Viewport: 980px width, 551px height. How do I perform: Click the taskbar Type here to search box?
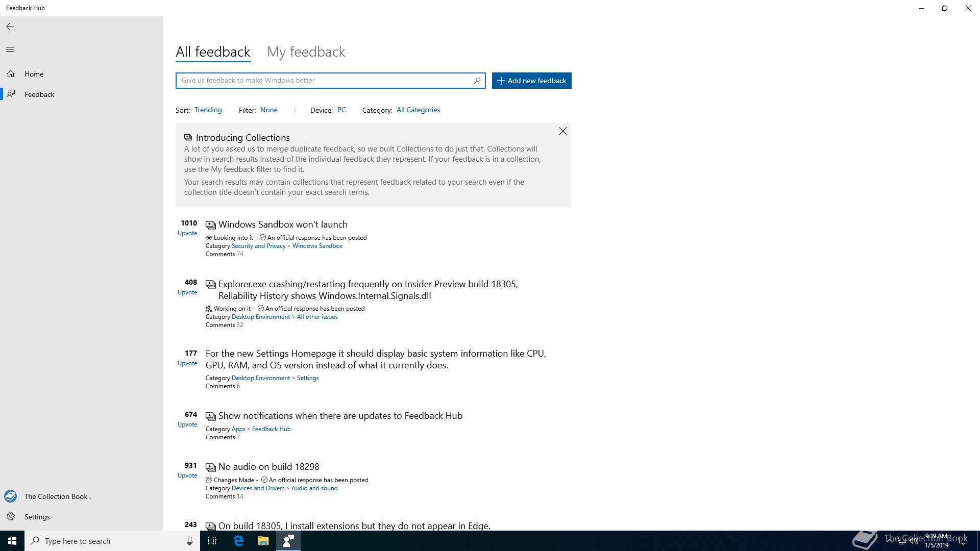pyautogui.click(x=112, y=541)
